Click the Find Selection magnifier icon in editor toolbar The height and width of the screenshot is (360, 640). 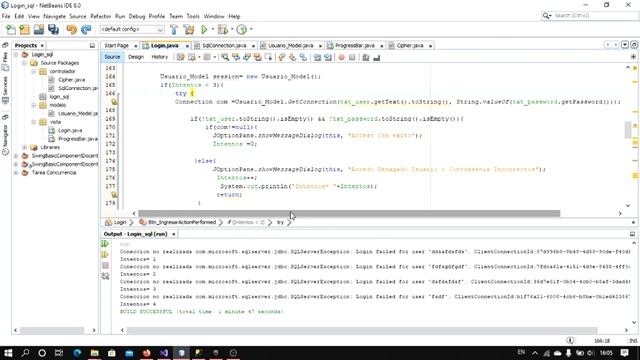225,57
